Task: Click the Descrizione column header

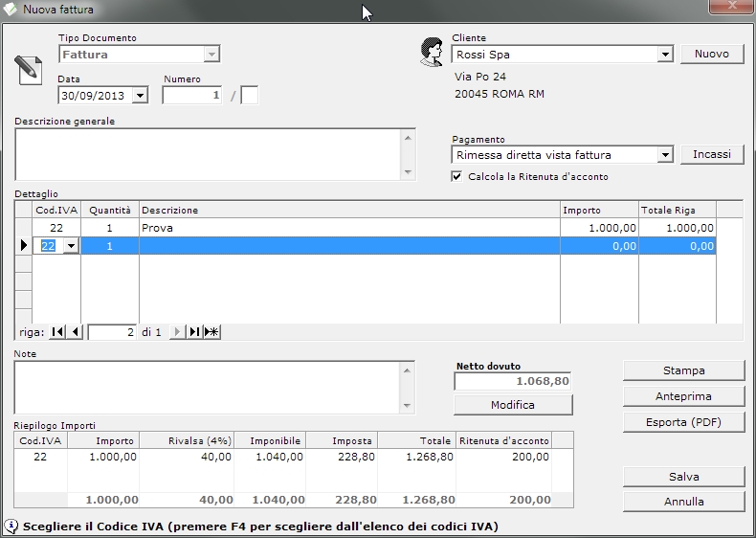Action: tap(349, 210)
